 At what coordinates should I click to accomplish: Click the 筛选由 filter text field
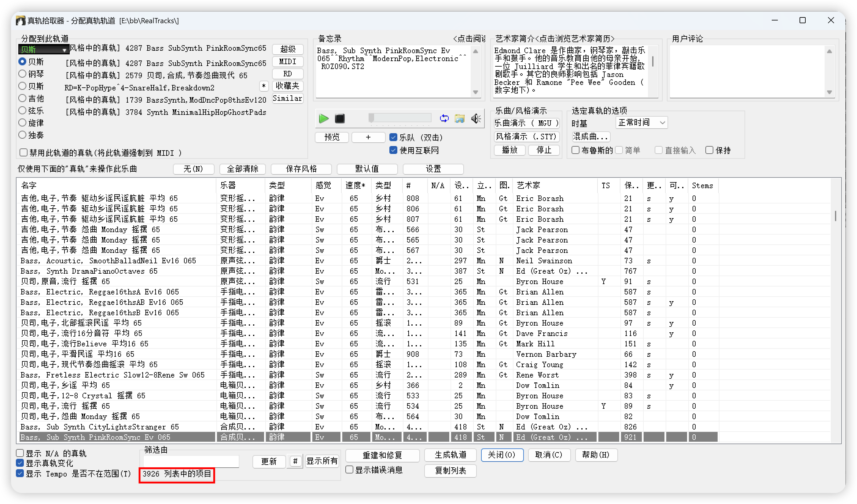[191, 461]
